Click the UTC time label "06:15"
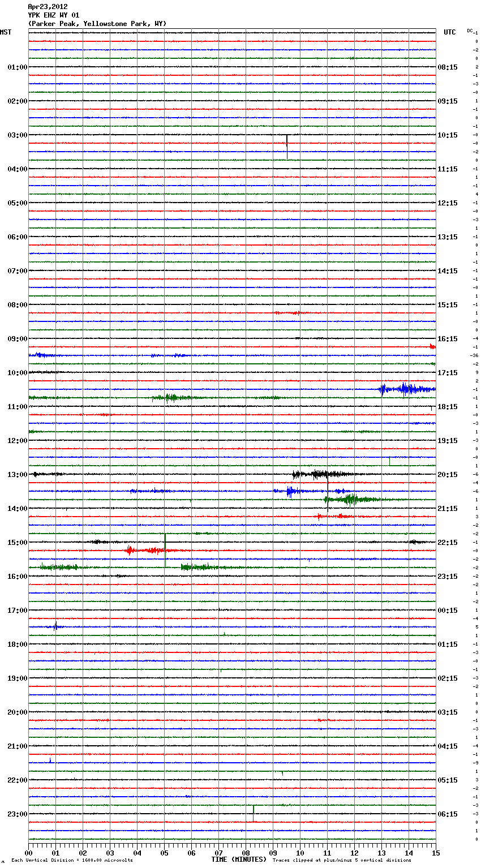 pyautogui.click(x=448, y=814)
